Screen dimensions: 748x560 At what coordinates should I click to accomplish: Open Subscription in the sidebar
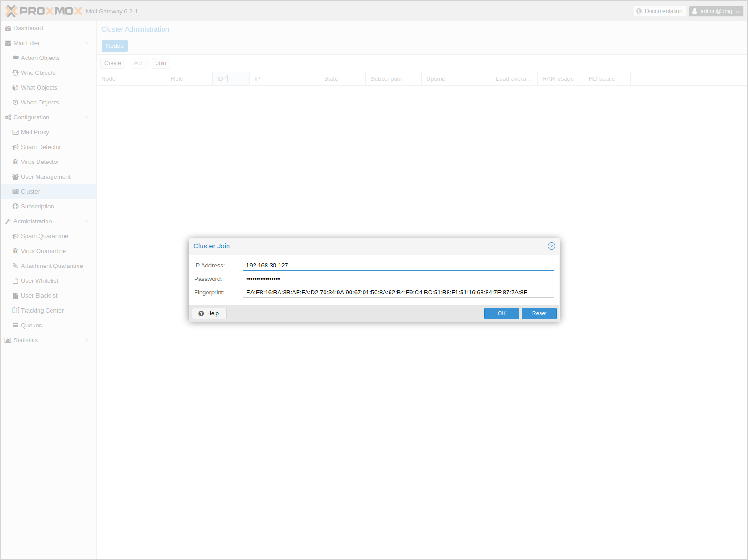tap(37, 207)
